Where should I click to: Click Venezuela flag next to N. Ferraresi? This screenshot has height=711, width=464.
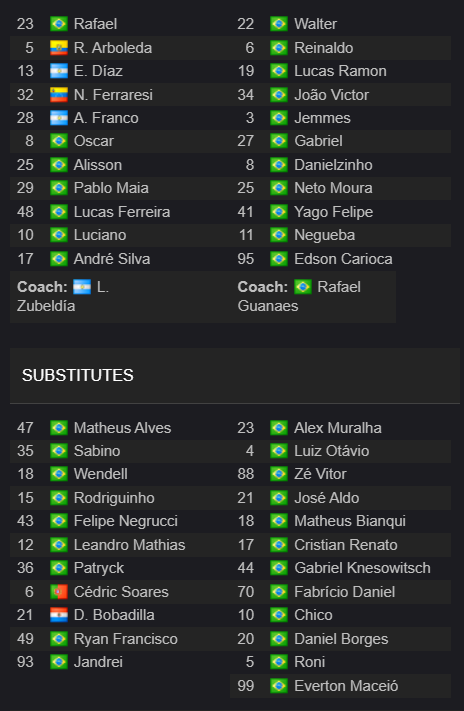[59, 95]
